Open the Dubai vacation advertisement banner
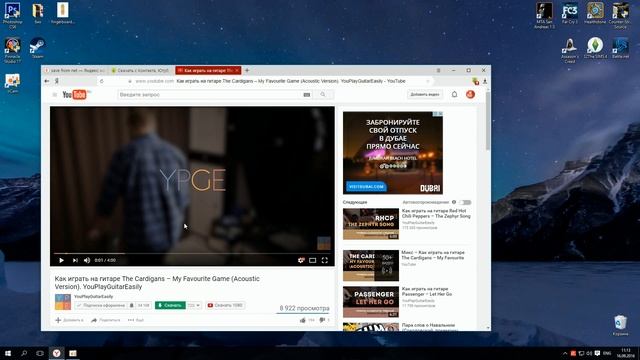 pos(393,153)
